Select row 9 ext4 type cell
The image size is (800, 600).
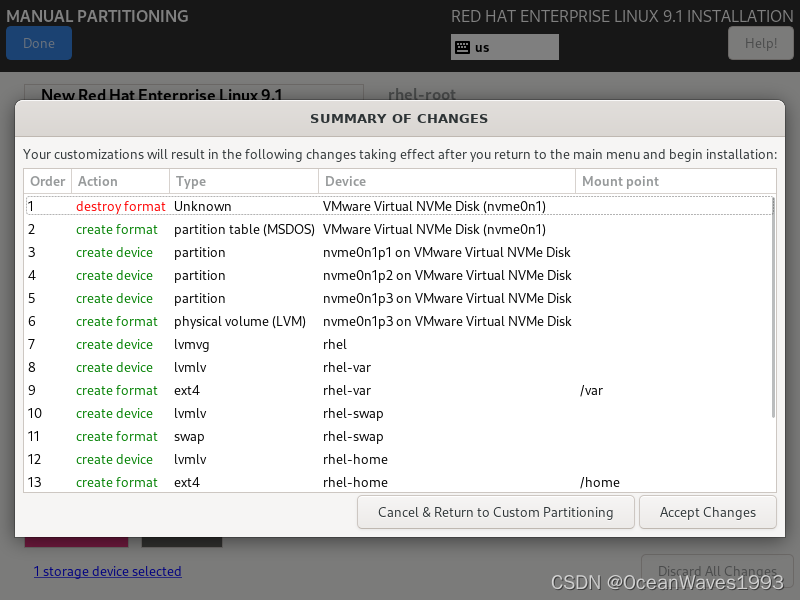pyautogui.click(x=187, y=391)
